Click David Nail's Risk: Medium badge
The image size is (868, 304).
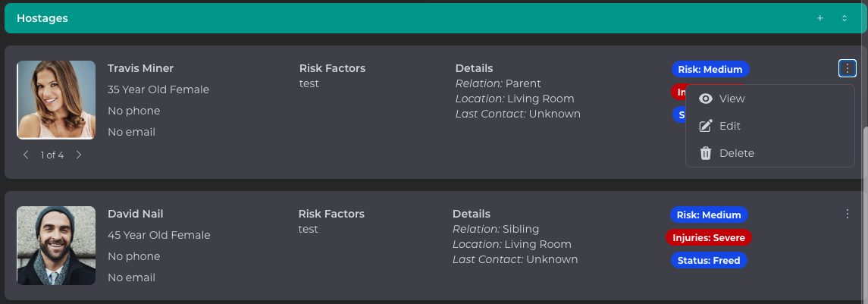tap(708, 215)
